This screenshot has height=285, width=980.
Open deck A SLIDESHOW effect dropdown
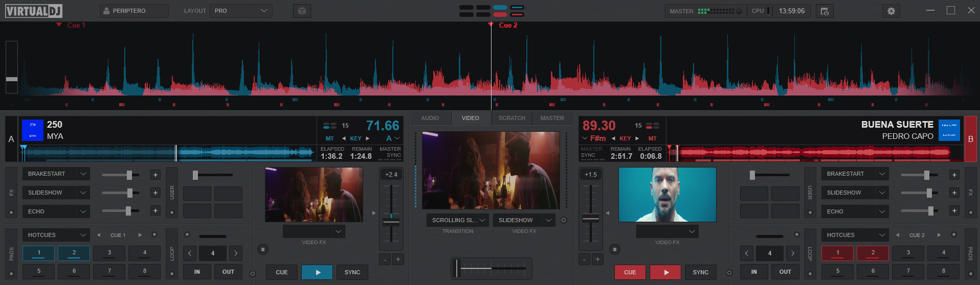click(x=56, y=193)
